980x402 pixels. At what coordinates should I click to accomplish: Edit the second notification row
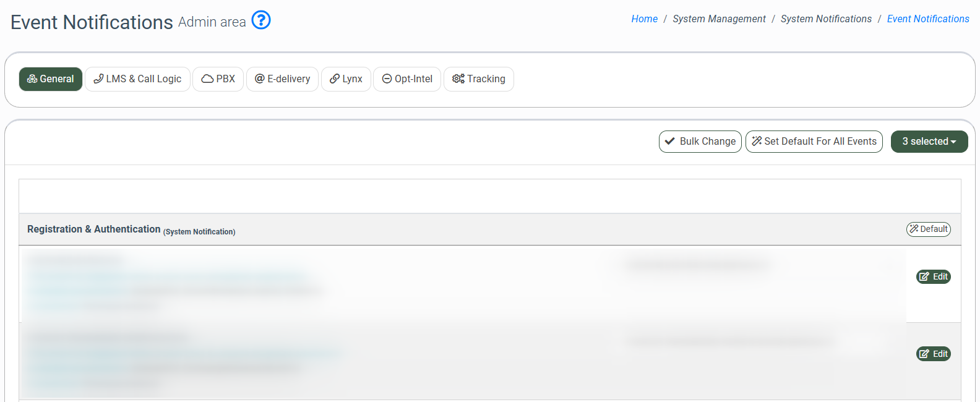[x=933, y=354]
